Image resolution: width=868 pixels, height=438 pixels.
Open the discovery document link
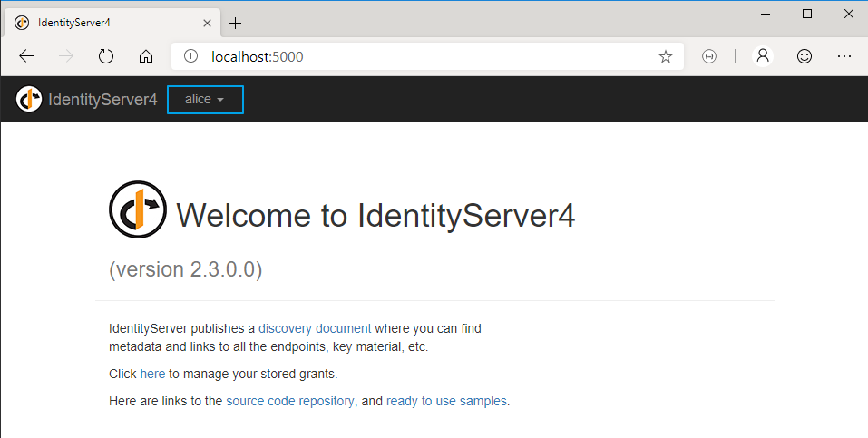pos(315,328)
